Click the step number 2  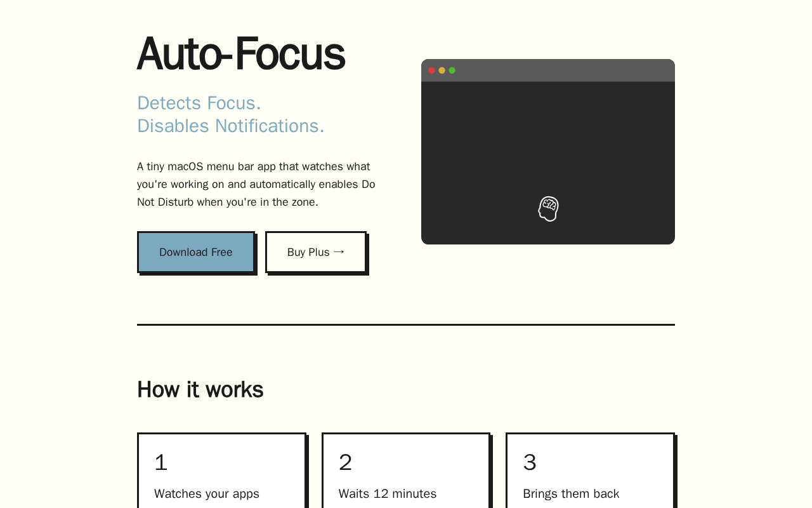point(345,462)
